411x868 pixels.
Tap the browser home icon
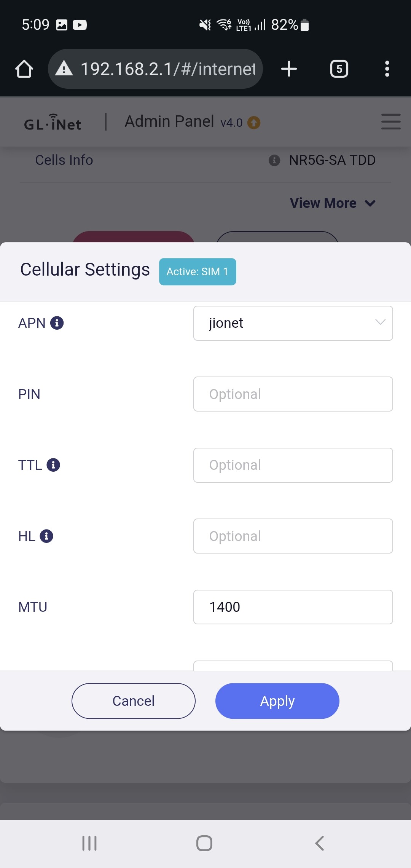[24, 69]
